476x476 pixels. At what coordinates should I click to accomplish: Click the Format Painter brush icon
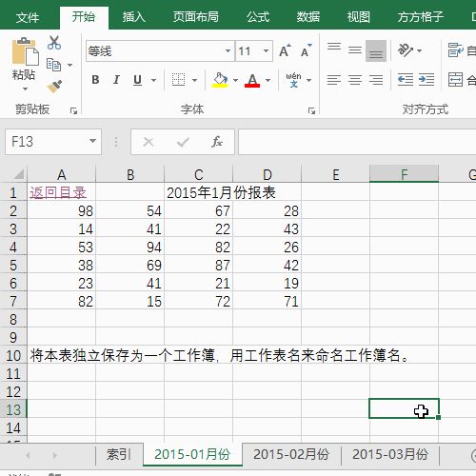pos(54,87)
